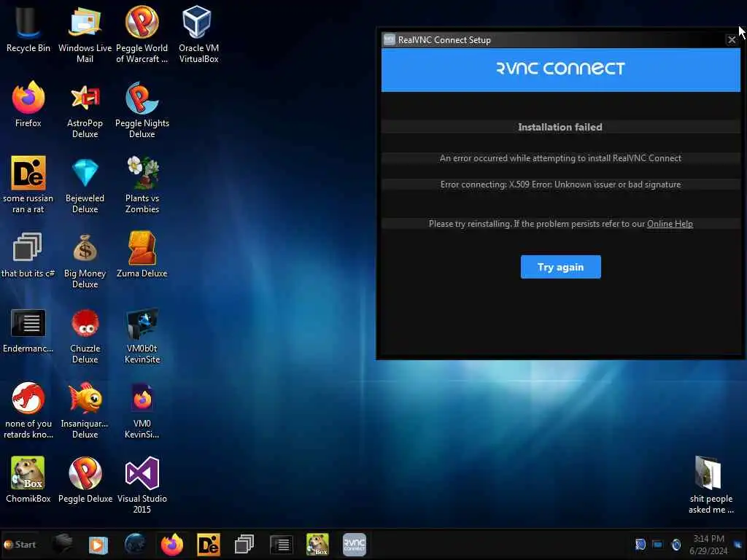Screen dimensions: 747x560
Task: Open the globe browser taskbar icon
Action: (x=135, y=544)
